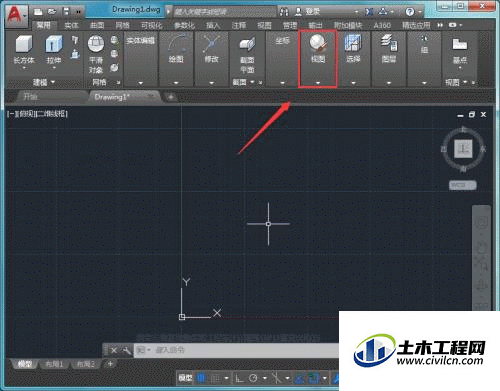Toggle snap mode button in status bar
500x391 pixels.
pyautogui.click(x=215, y=378)
